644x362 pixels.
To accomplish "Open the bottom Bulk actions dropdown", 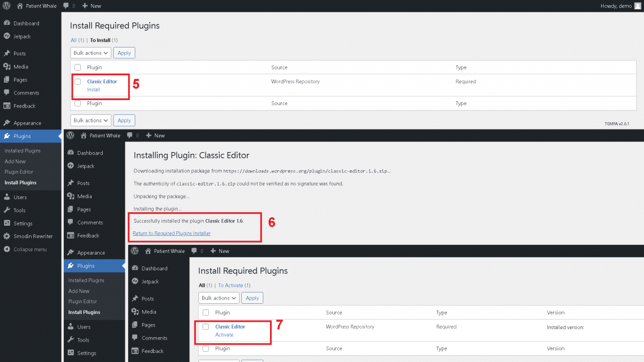I will pos(90,120).
